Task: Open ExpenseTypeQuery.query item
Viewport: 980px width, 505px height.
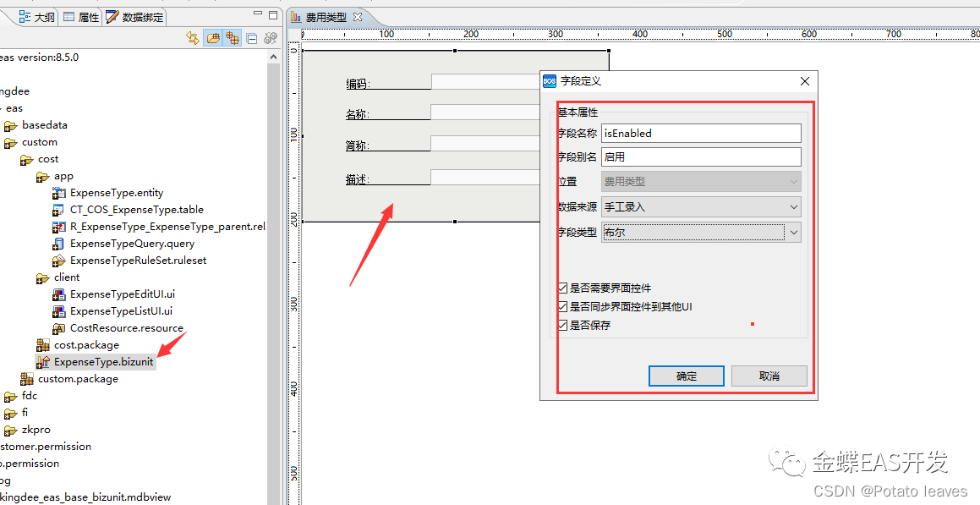Action: tap(131, 243)
